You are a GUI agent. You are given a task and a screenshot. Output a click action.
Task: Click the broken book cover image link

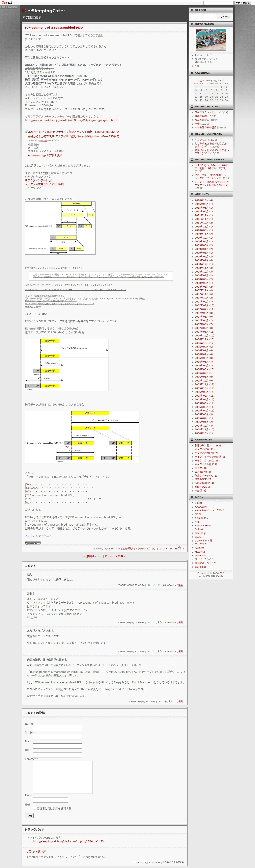(x=72, y=132)
